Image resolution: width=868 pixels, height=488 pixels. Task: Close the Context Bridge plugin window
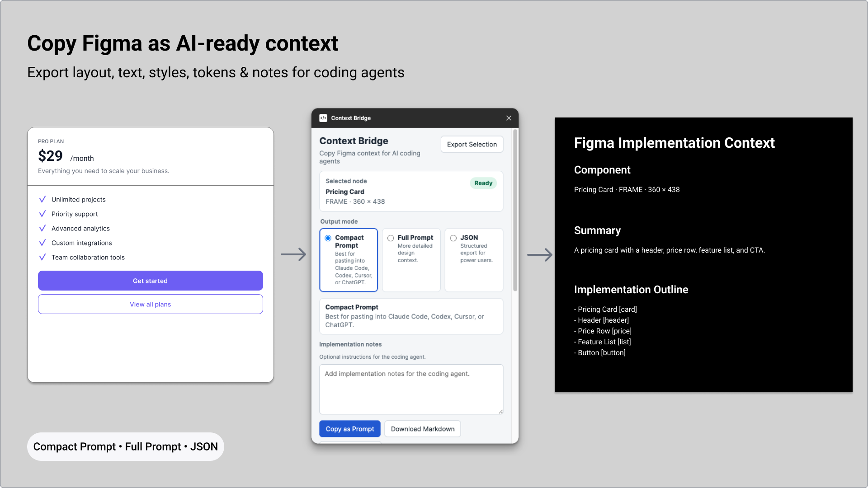point(509,118)
